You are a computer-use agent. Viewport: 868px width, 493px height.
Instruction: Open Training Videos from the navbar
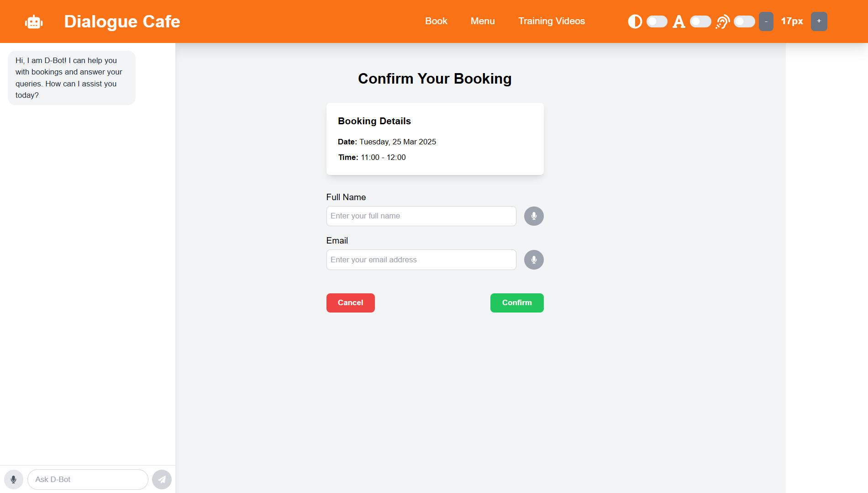[x=552, y=21]
